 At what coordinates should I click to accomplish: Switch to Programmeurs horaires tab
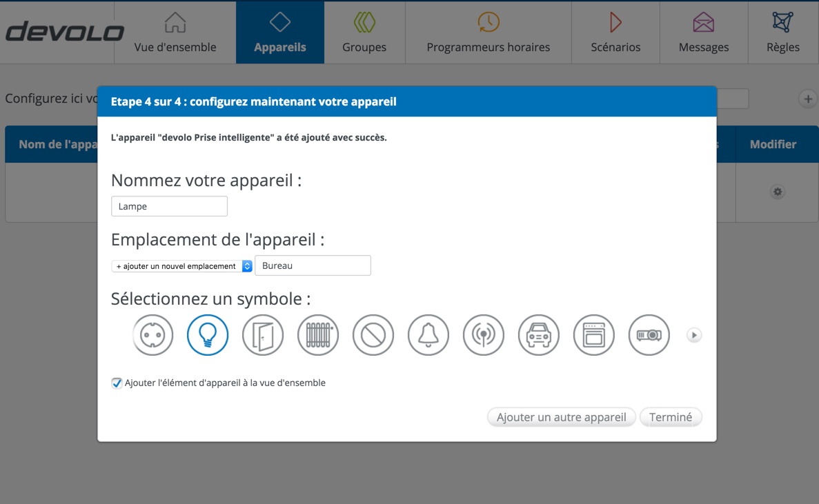point(489,32)
